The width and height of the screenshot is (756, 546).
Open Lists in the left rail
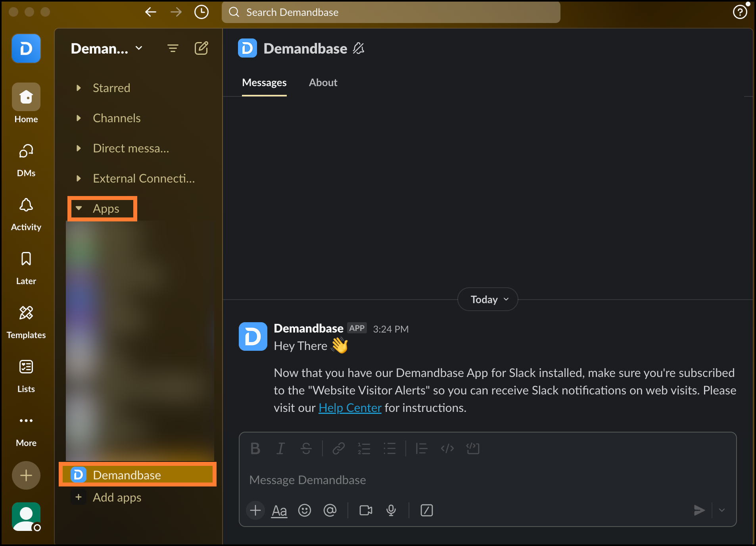26,376
